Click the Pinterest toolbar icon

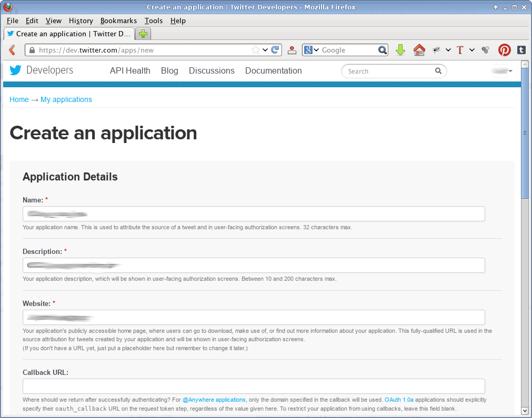pos(504,50)
